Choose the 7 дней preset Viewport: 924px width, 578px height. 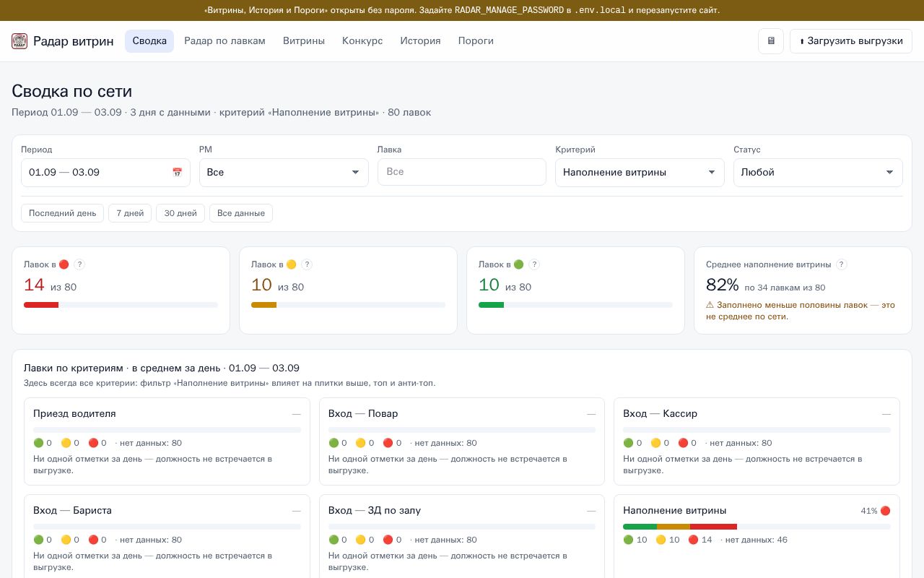click(130, 213)
